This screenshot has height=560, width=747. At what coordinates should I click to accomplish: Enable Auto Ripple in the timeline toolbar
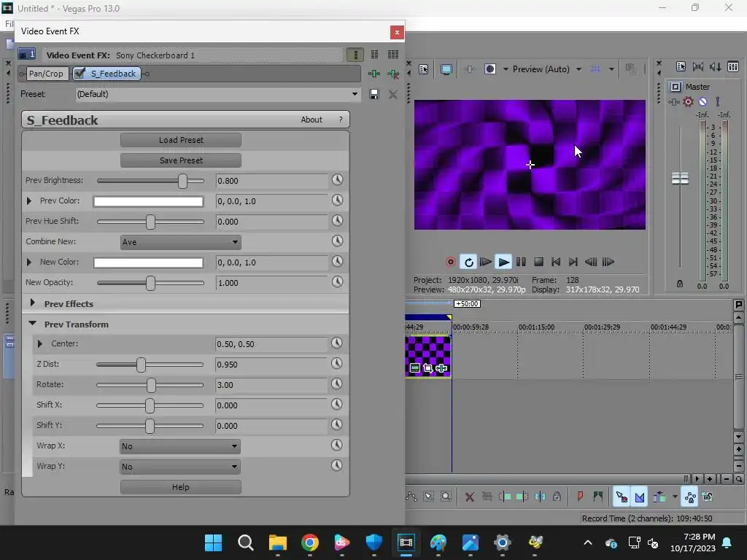(659, 497)
